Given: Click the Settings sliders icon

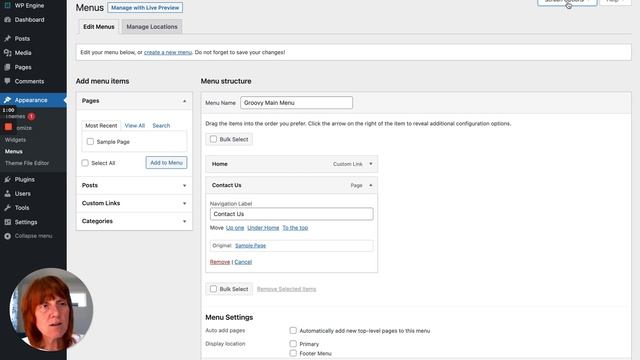Looking at the screenshot, I should [7, 222].
